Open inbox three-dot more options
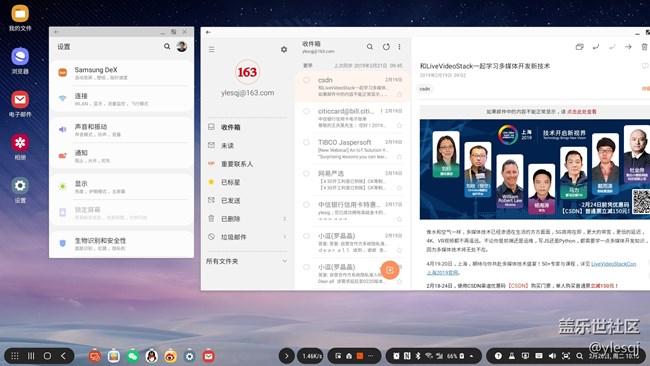Viewport: 650px width, 366px height. (x=400, y=47)
